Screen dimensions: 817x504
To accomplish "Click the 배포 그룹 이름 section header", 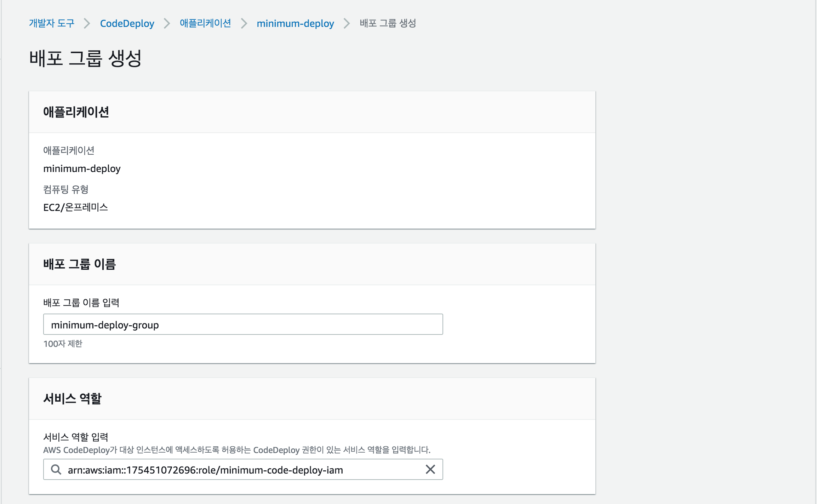I will point(80,264).
